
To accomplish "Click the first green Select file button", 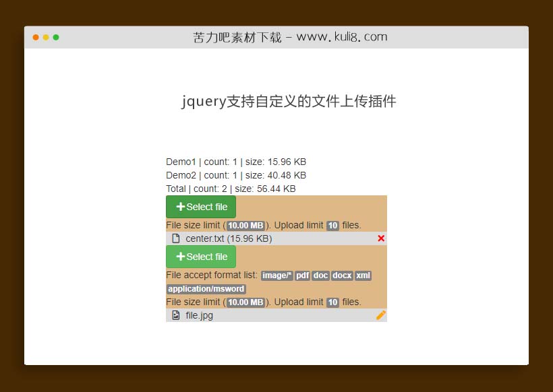I will pos(200,207).
